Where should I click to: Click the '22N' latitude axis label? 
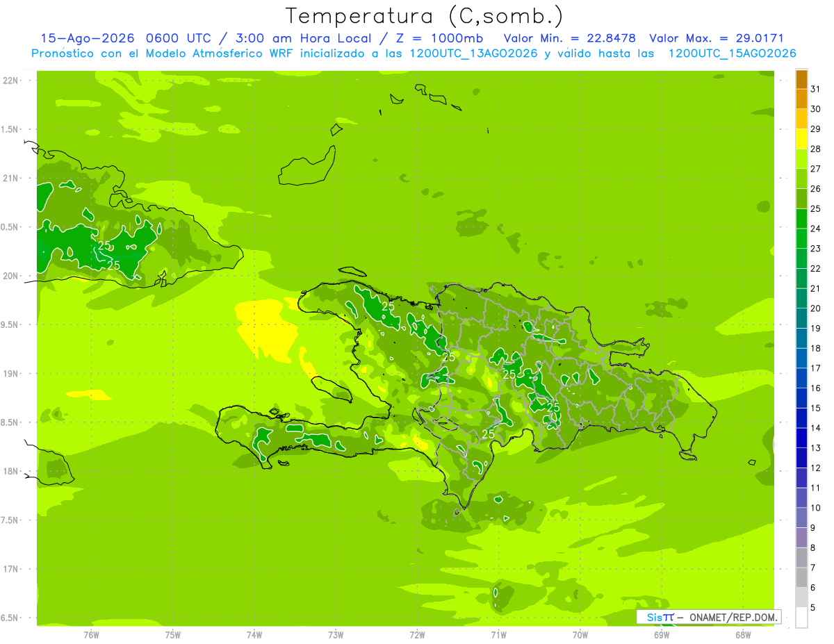coord(10,81)
